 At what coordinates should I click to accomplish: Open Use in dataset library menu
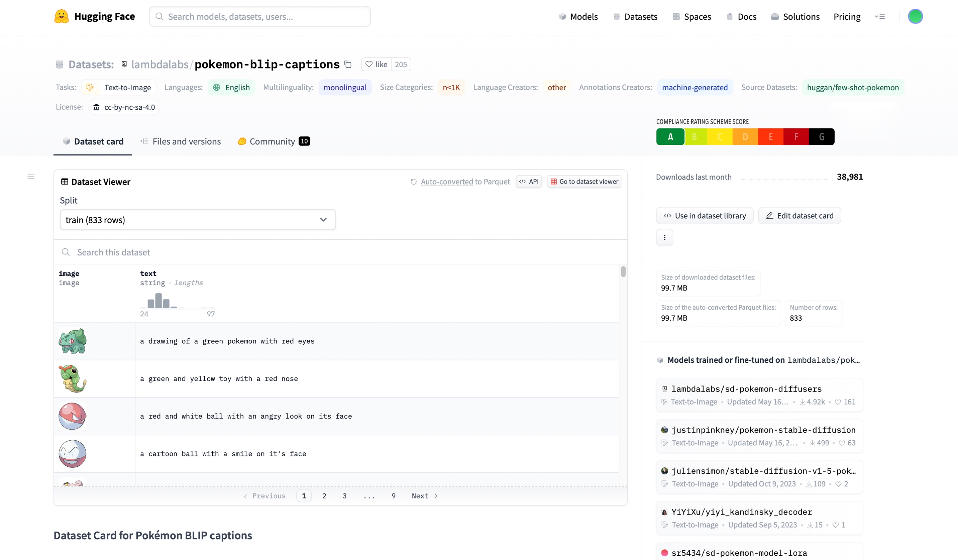(704, 216)
